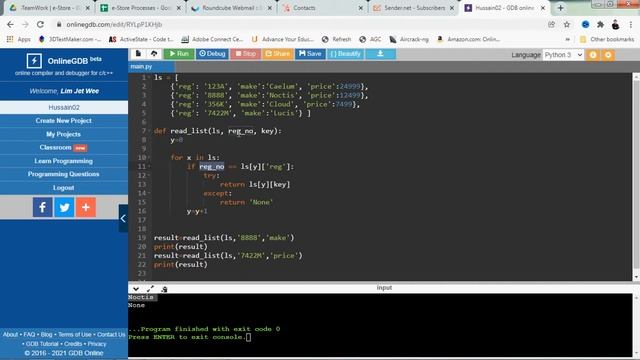The width and height of the screenshot is (640, 360).
Task: Switch to the Sender.net Subscribers browser tab
Action: (413, 8)
